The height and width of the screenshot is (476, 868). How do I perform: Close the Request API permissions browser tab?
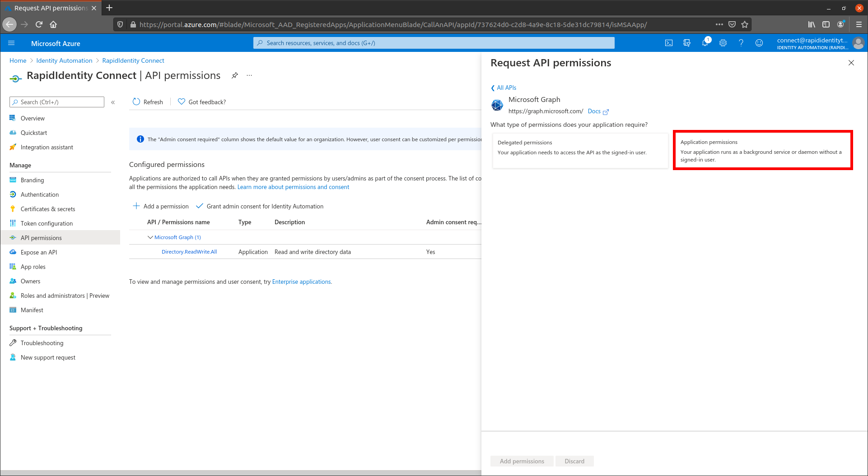(x=94, y=8)
